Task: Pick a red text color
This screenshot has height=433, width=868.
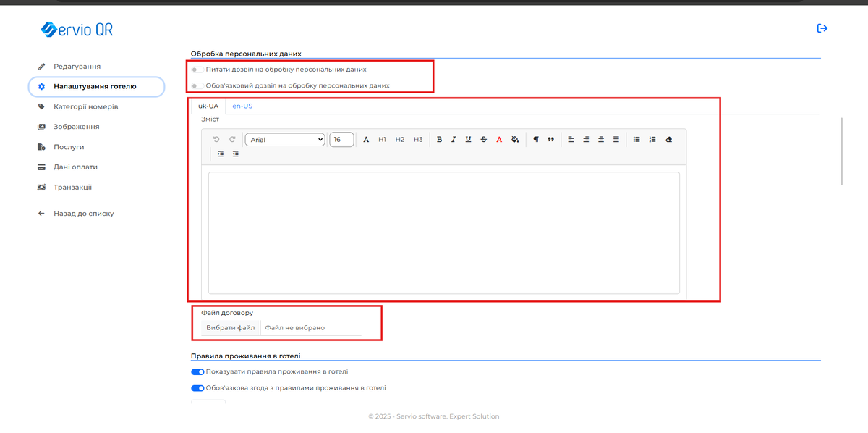Action: [x=499, y=140]
